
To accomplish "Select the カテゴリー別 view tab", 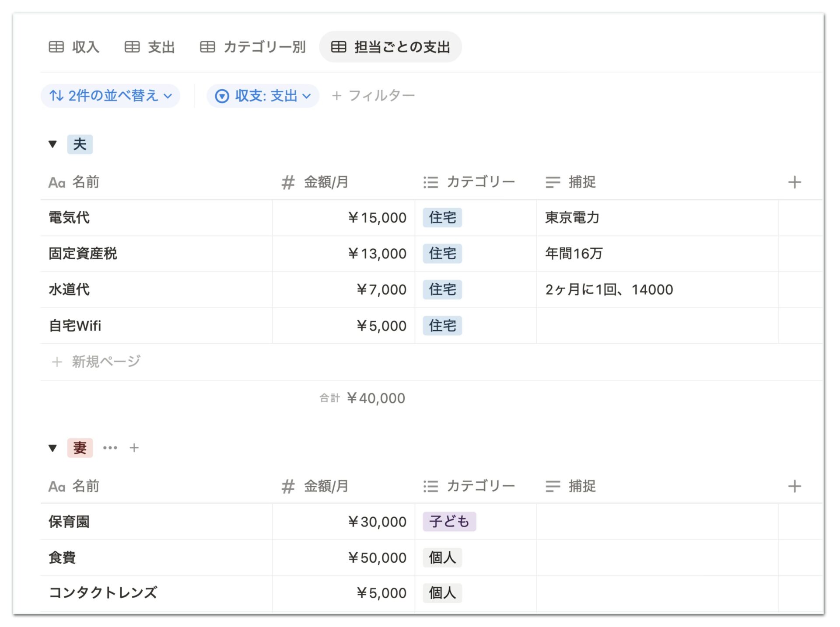I will tap(253, 47).
